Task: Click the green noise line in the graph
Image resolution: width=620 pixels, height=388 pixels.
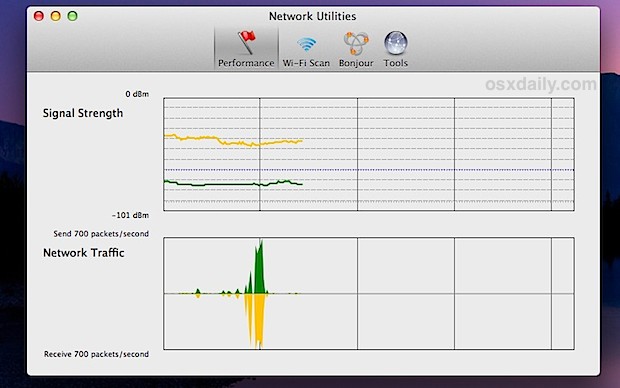Action: (x=233, y=184)
